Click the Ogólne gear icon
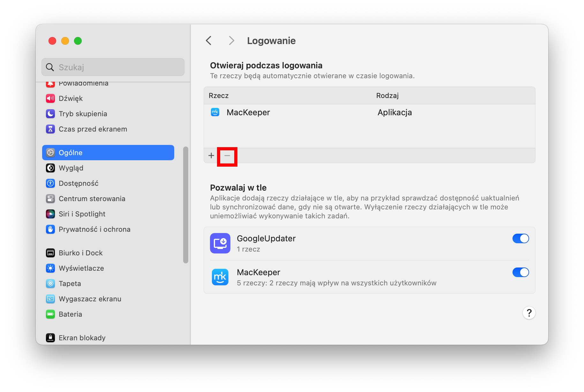The image size is (584, 392). (x=50, y=153)
